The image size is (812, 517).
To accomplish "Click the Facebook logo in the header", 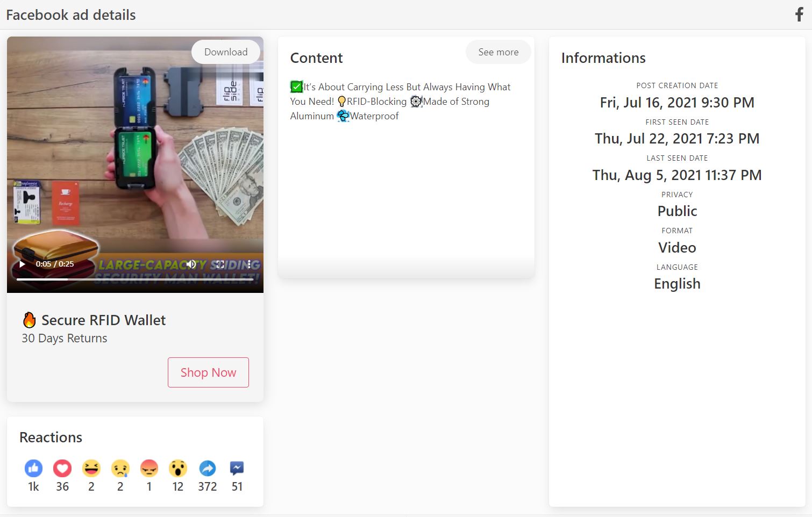I will coord(799,15).
